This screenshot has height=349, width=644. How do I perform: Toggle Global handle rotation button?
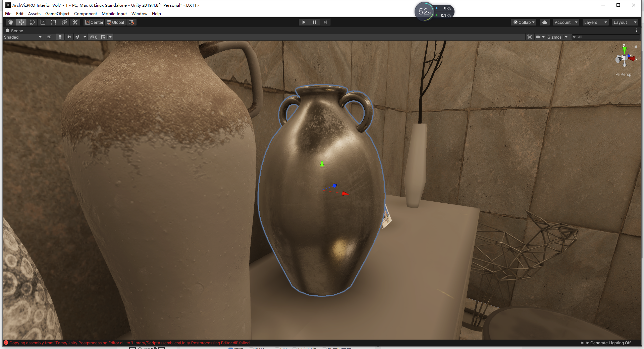coord(116,22)
